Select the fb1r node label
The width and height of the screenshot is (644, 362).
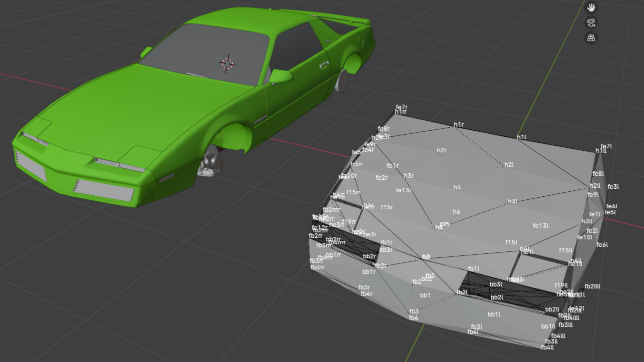click(387, 243)
